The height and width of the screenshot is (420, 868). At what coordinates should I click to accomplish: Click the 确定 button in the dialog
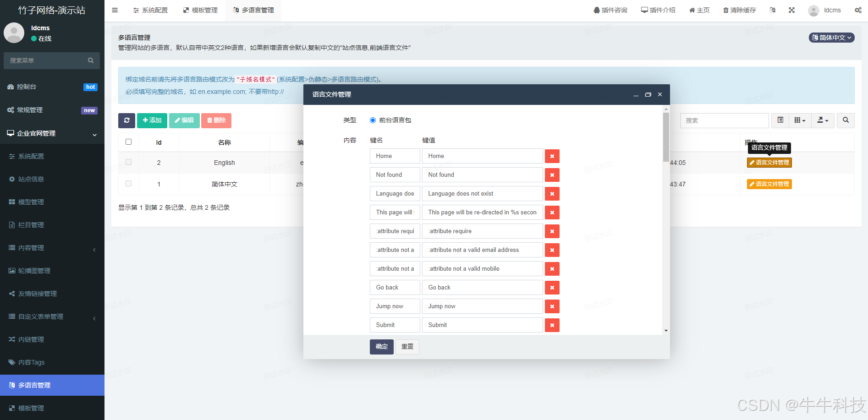[x=381, y=347]
